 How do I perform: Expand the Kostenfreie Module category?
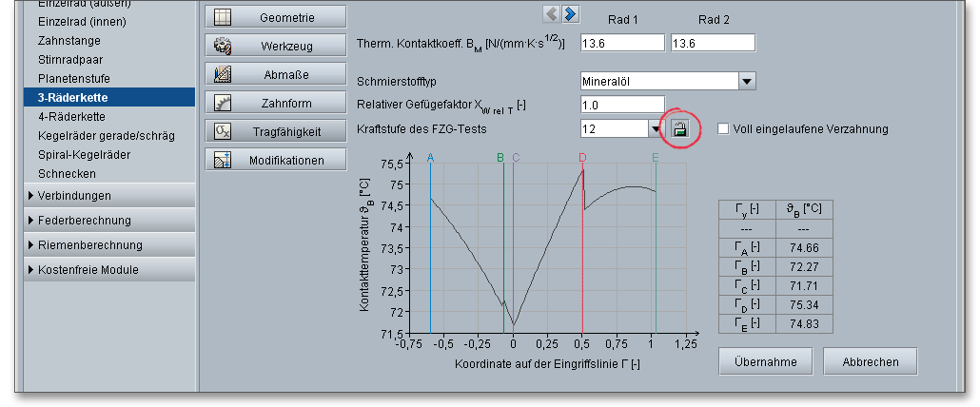(31, 270)
